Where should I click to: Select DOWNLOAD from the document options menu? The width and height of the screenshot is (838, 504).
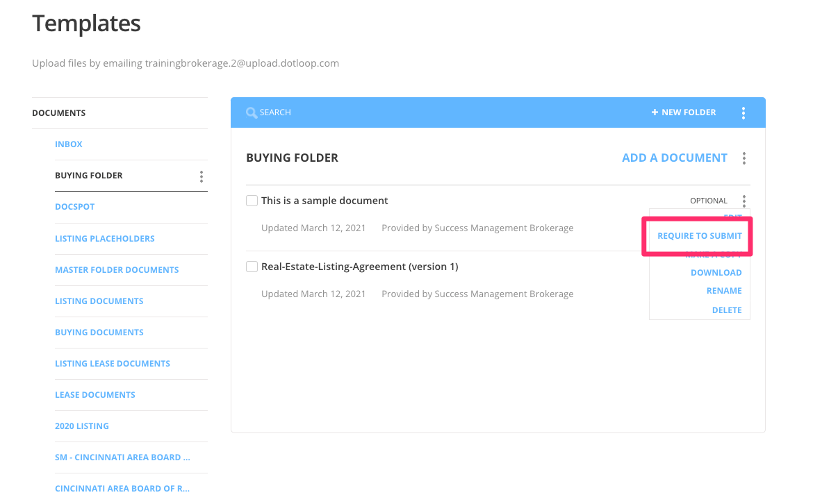click(x=716, y=272)
